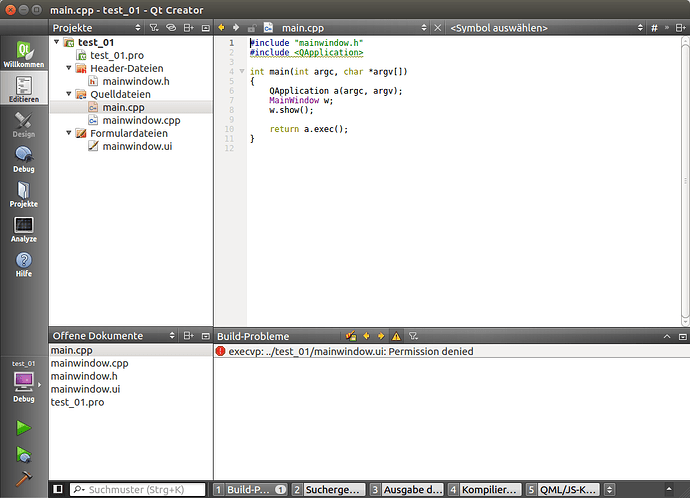Collapse the test_01 project node
Image resolution: width=690 pixels, height=498 pixels.
tap(56, 42)
